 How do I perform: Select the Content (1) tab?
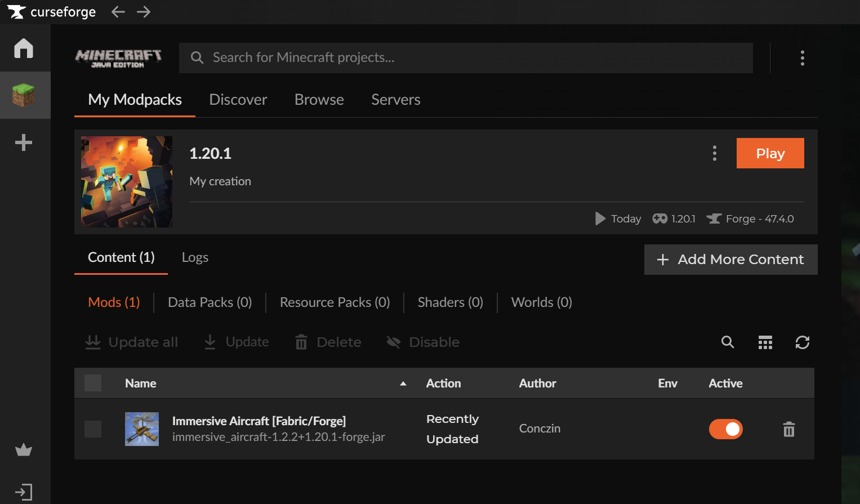(121, 257)
